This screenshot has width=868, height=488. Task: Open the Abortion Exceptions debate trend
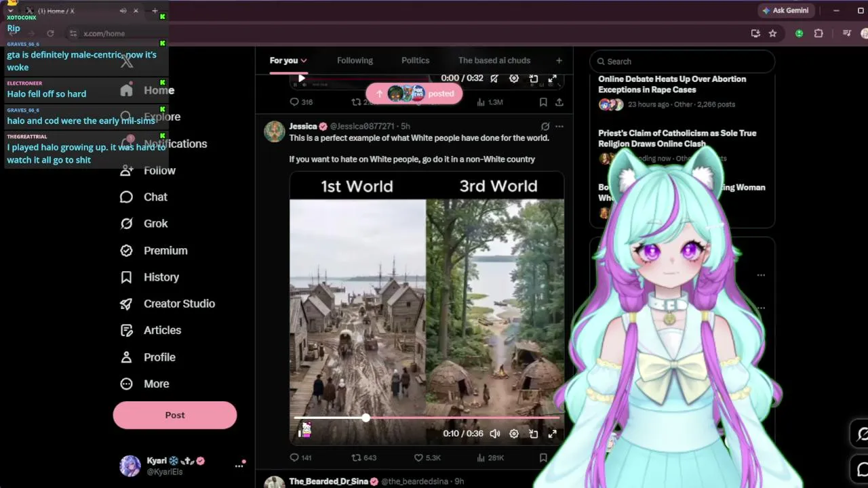coord(672,85)
